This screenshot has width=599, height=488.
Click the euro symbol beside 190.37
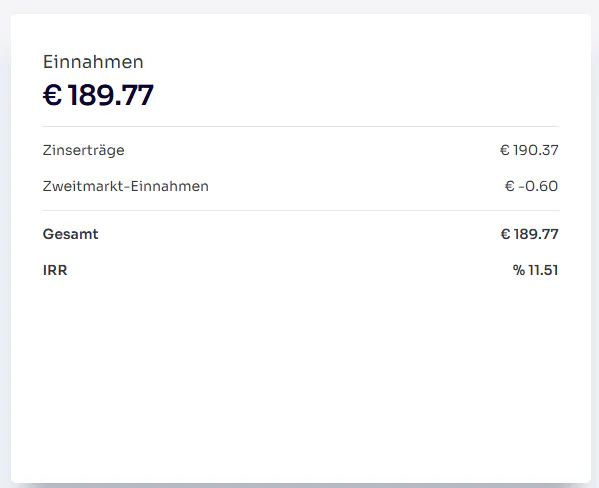pyautogui.click(x=505, y=150)
